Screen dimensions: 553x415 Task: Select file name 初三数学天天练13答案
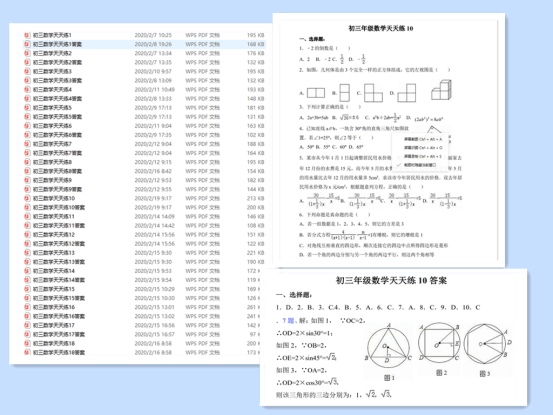[x=59, y=262]
